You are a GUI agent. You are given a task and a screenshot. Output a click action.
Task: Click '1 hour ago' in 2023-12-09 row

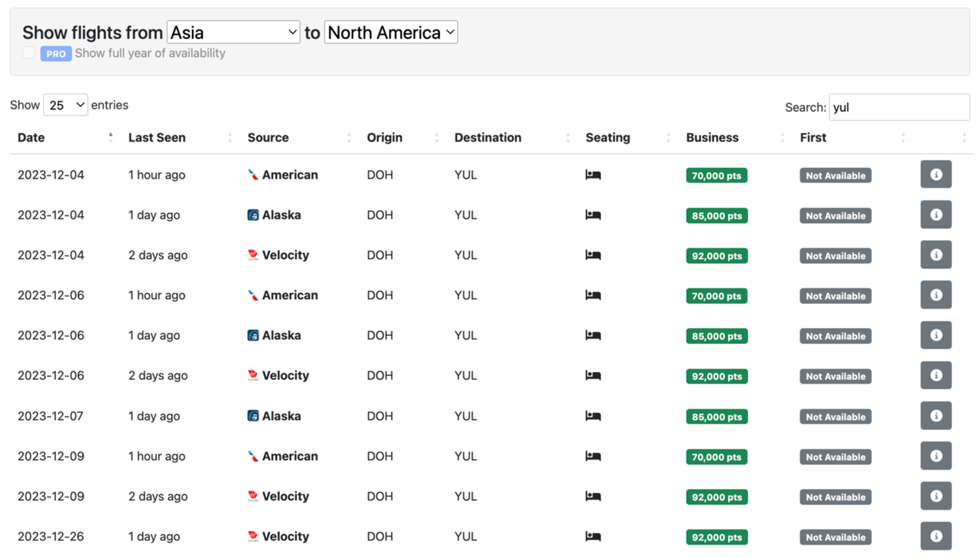click(x=157, y=456)
